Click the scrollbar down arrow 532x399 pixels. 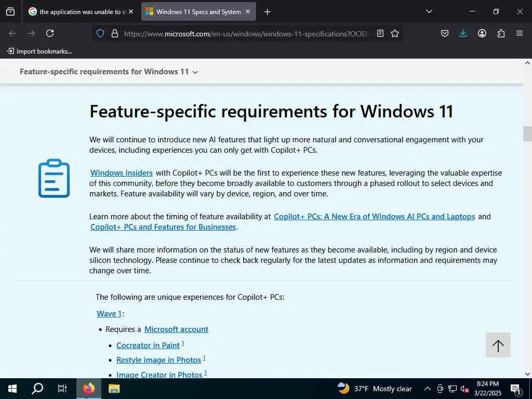click(x=527, y=374)
